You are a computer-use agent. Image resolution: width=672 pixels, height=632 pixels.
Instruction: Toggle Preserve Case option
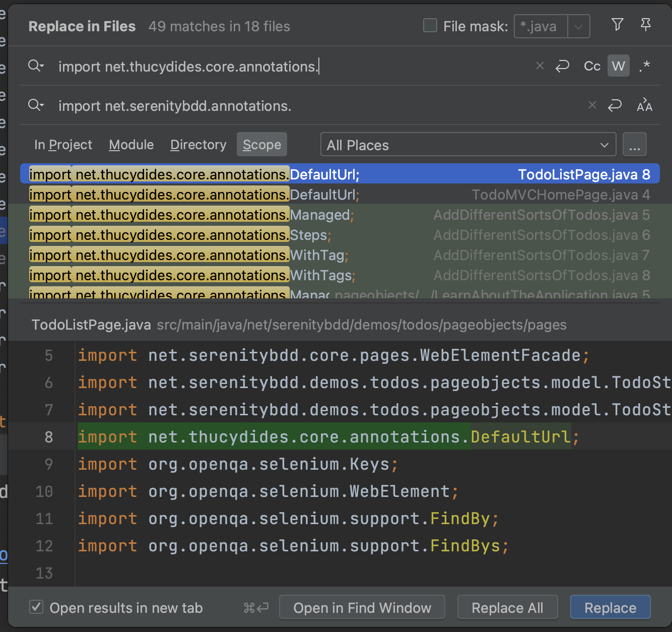[x=644, y=105]
